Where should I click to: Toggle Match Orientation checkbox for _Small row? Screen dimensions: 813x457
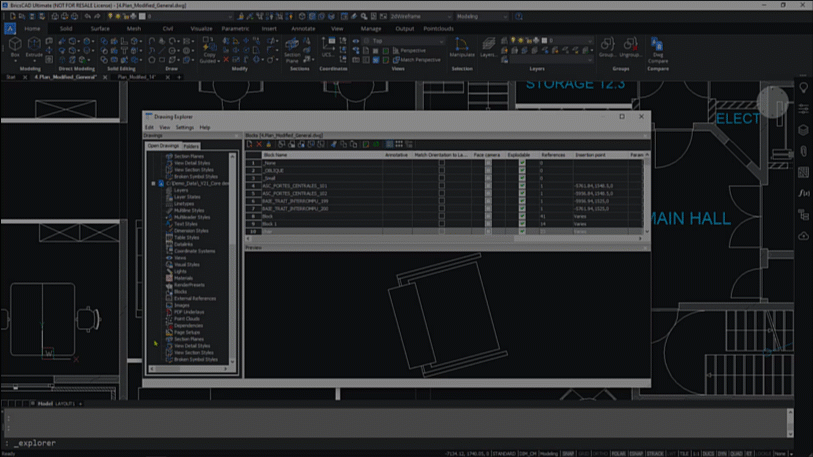click(x=441, y=178)
